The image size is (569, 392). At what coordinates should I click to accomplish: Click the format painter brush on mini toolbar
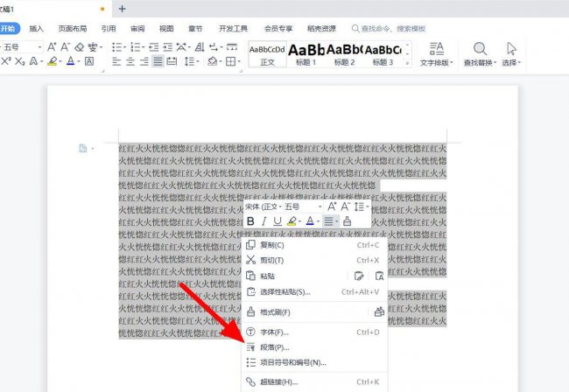point(347,220)
